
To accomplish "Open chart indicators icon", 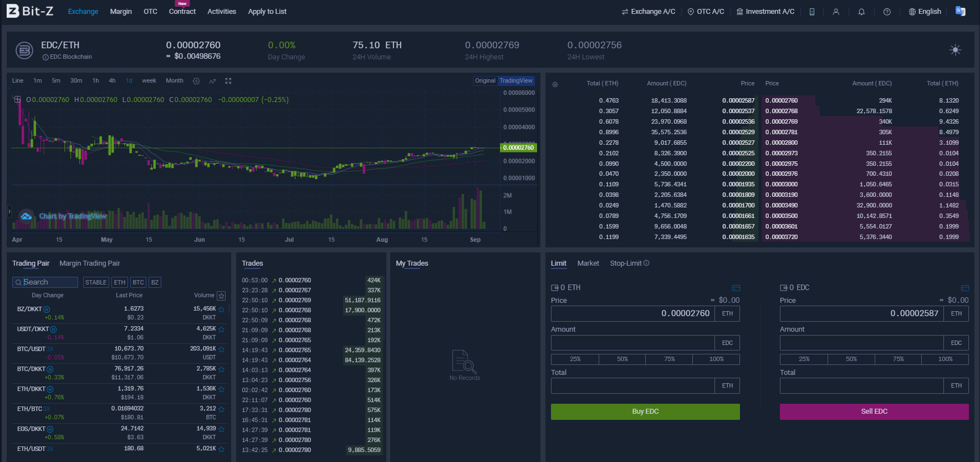I will (x=212, y=81).
